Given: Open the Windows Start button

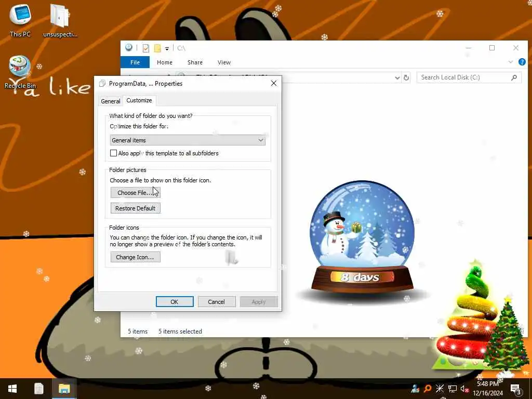Looking at the screenshot, I should 12,389.
